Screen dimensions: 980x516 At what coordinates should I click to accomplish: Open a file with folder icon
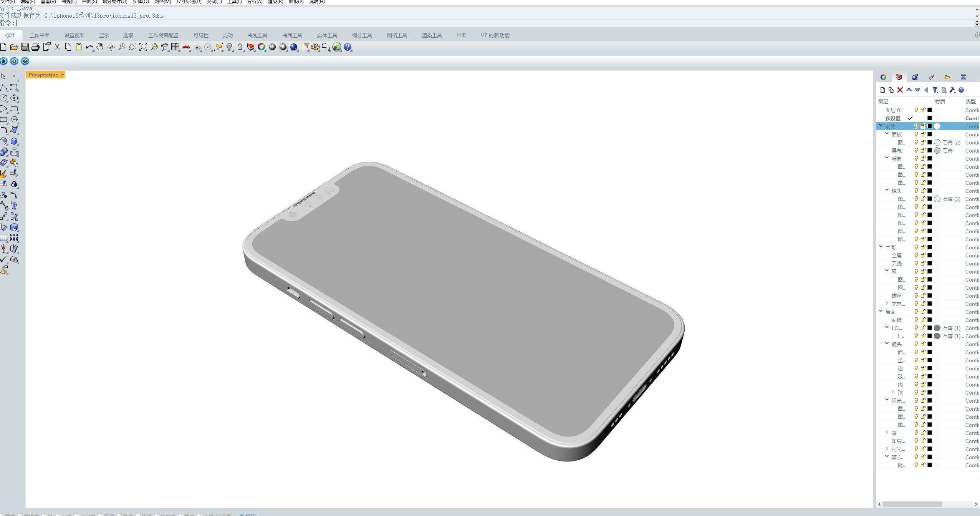pos(14,47)
